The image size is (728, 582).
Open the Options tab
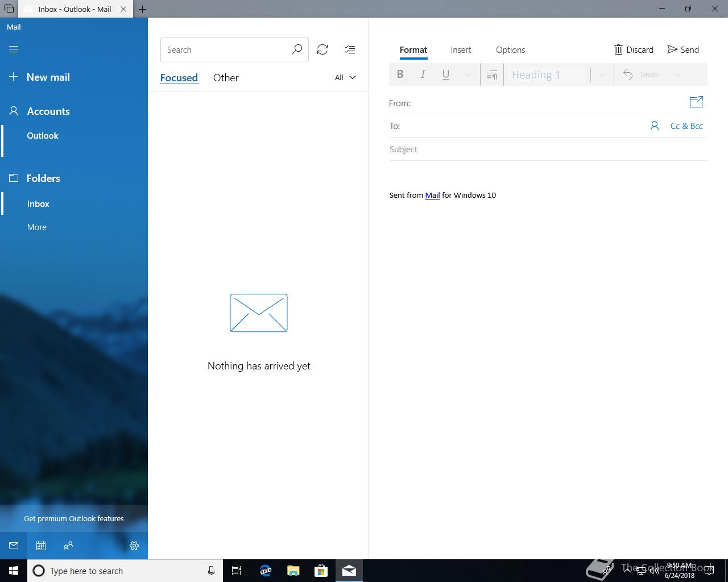coord(510,50)
